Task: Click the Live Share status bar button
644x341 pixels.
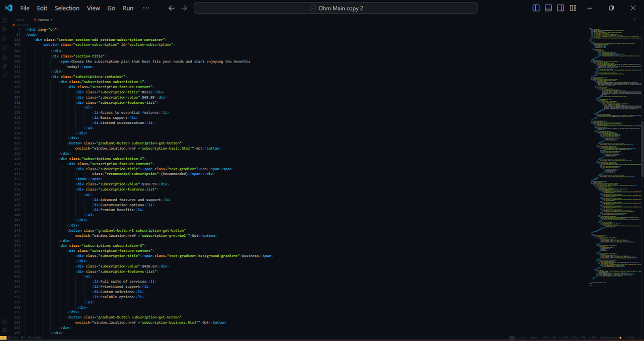Action: [x=35, y=337]
